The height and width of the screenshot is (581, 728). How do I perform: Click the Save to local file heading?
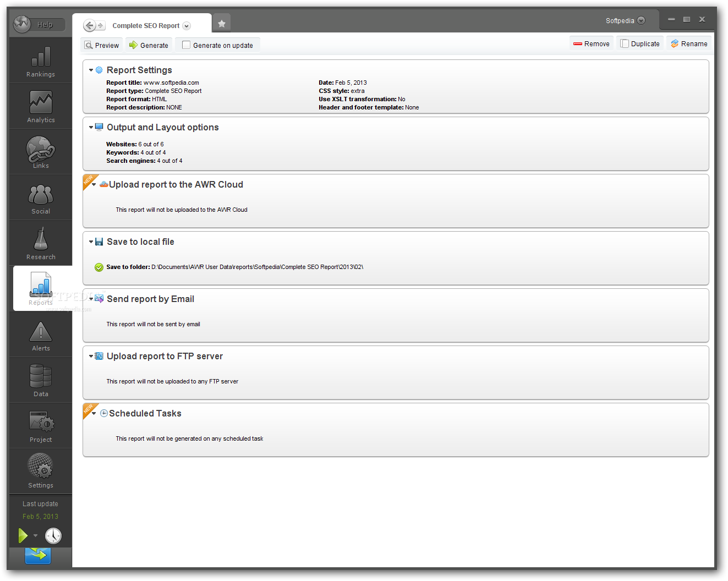(x=140, y=242)
